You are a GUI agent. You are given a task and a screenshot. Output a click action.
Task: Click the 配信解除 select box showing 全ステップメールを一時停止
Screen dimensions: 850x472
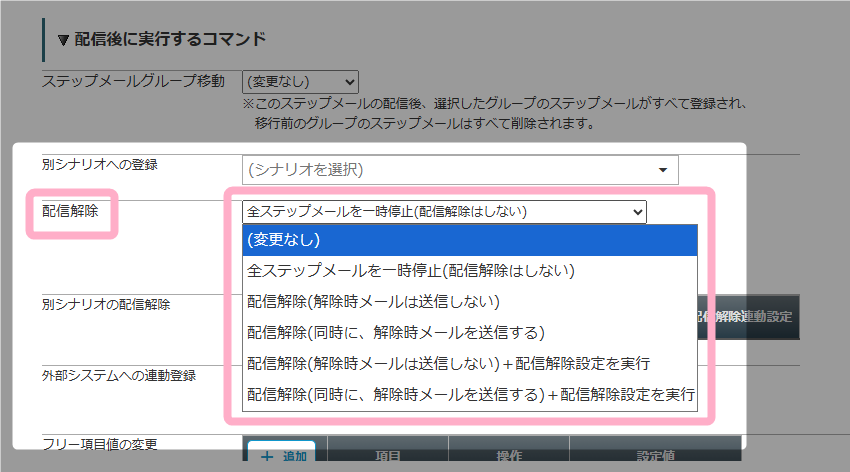tap(444, 211)
